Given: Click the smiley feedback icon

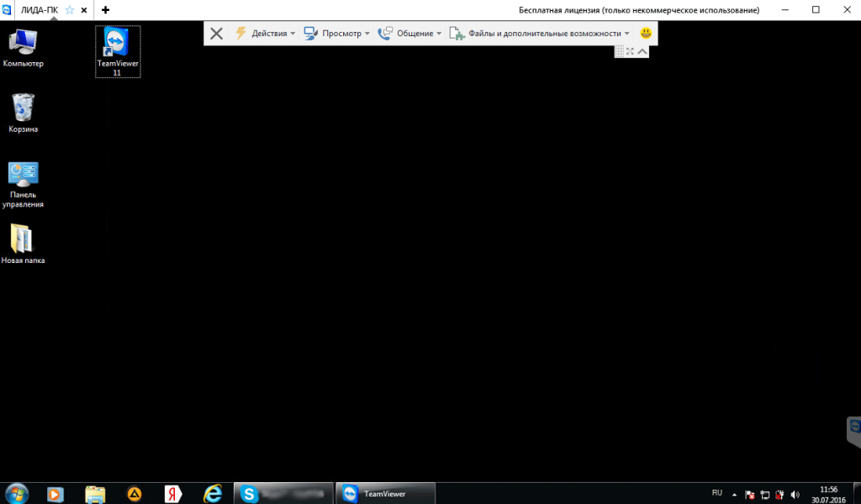Looking at the screenshot, I should point(646,34).
